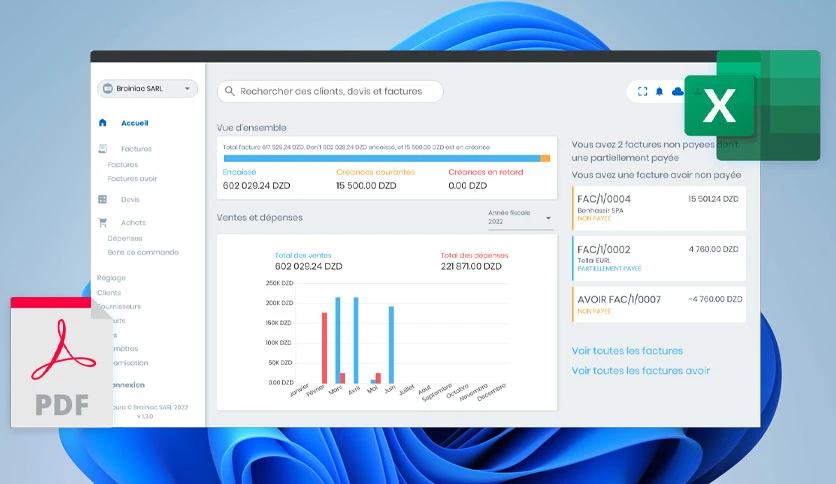Click the tall blue Mars sales bar

(x=337, y=340)
